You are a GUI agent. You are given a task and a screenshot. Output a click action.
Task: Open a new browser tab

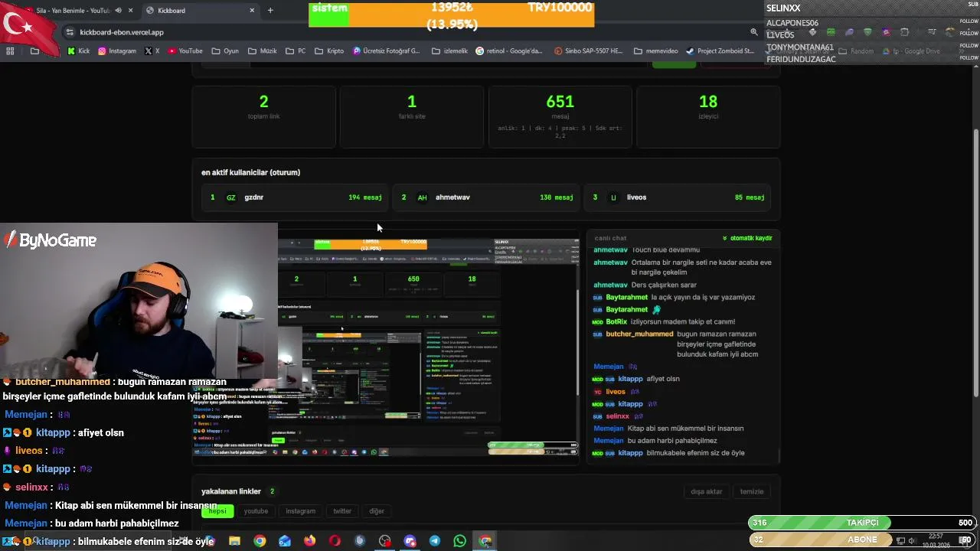[270, 11]
